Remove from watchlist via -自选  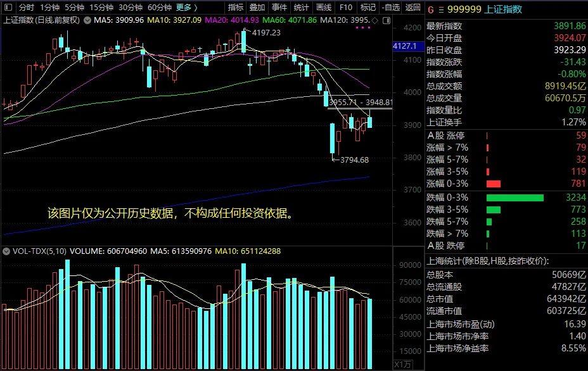pyautogui.click(x=391, y=7)
